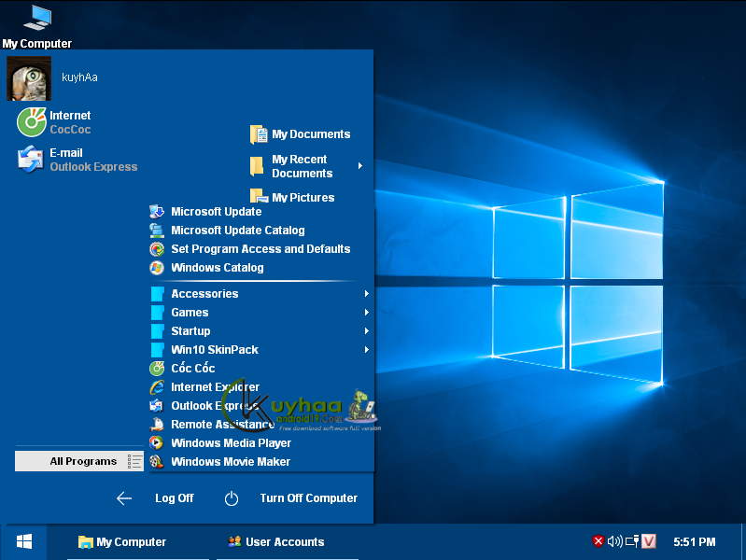Click the network connection tray icon
The width and height of the screenshot is (746, 560).
[x=632, y=541]
